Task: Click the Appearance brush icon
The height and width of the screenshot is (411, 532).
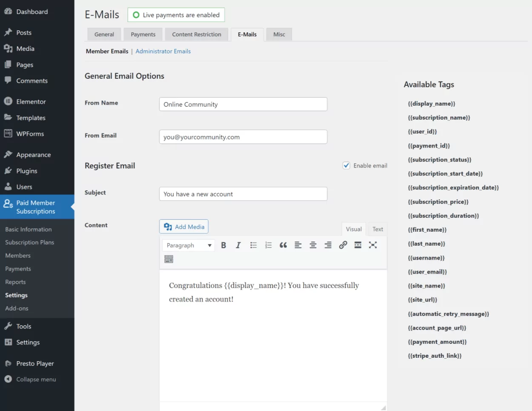Action: tap(8, 155)
